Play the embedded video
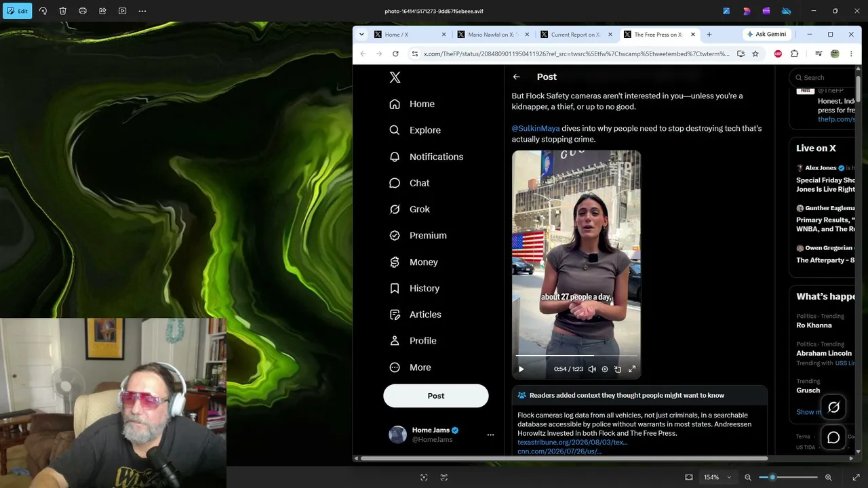Image resolution: width=868 pixels, height=488 pixels. click(x=521, y=369)
